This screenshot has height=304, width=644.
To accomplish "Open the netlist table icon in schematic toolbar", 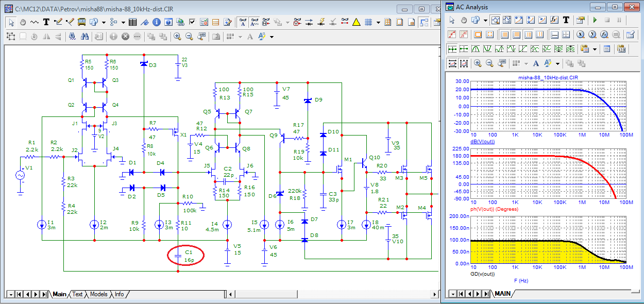I will pos(132,22).
